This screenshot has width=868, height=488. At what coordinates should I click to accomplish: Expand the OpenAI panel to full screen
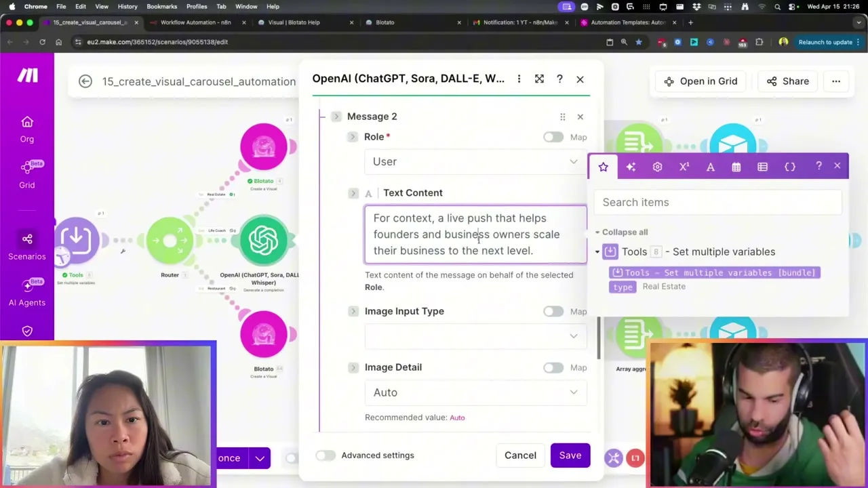[x=539, y=79]
